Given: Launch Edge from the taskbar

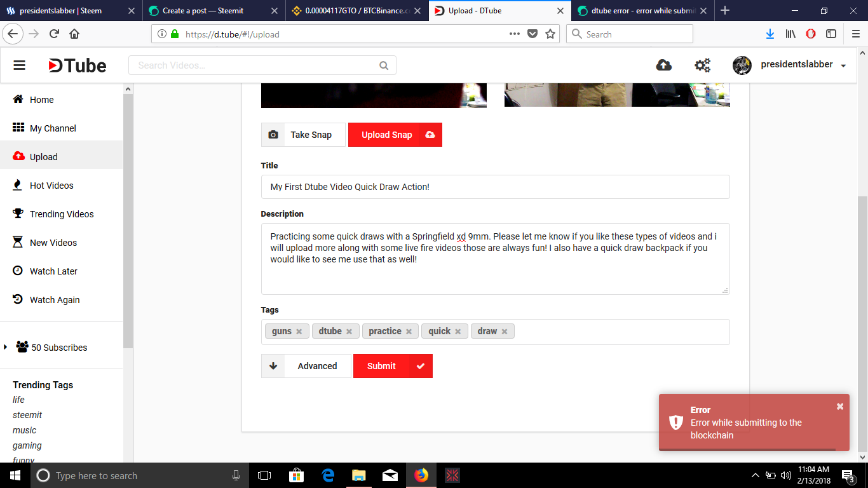Looking at the screenshot, I should point(328,475).
